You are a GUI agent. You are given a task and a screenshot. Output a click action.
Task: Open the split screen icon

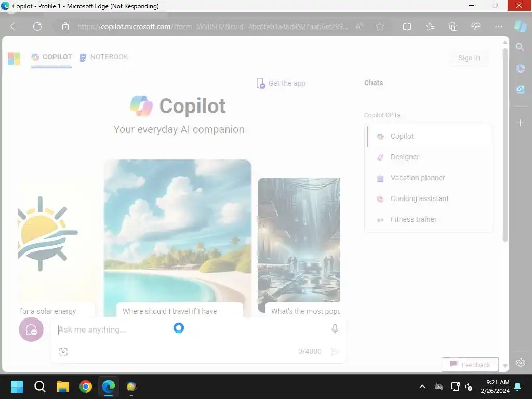click(x=407, y=26)
